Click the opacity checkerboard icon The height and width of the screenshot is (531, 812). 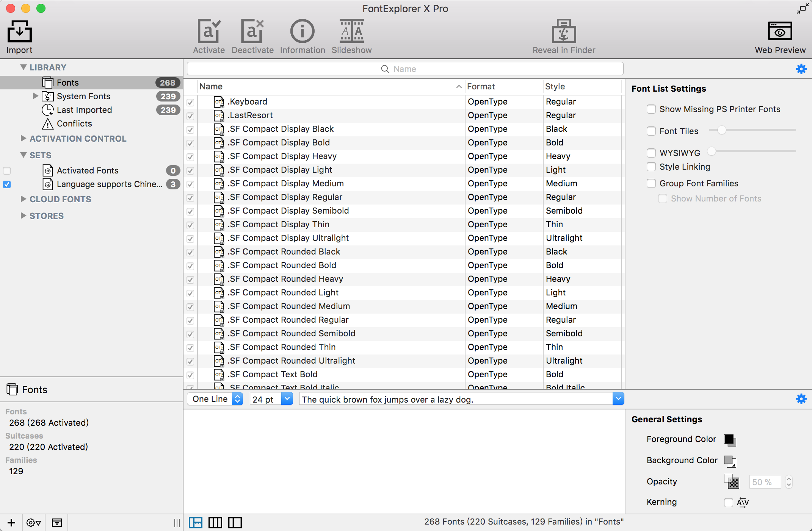click(732, 482)
